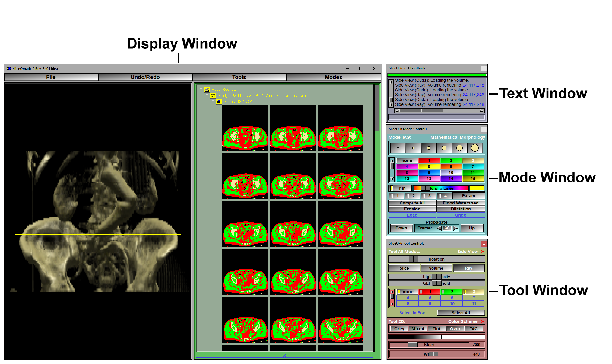Viewport: 612px width, 364px height.
Task: Select the Tint color scheme
Action: (x=436, y=329)
